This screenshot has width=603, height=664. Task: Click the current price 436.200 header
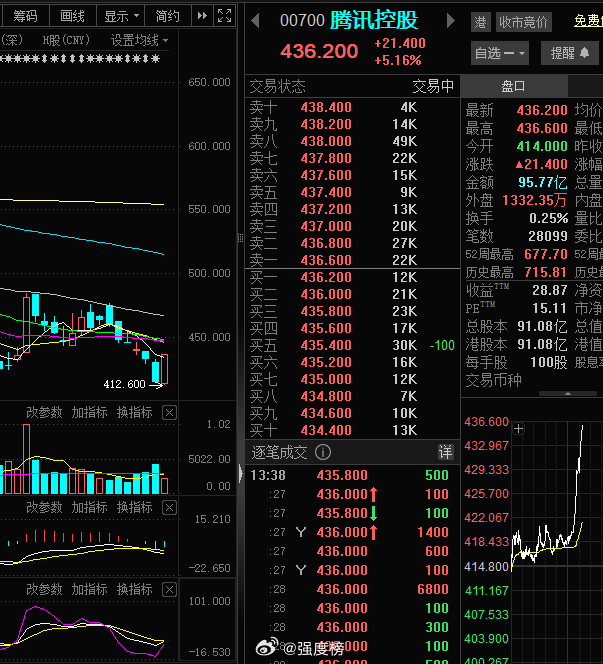point(319,51)
